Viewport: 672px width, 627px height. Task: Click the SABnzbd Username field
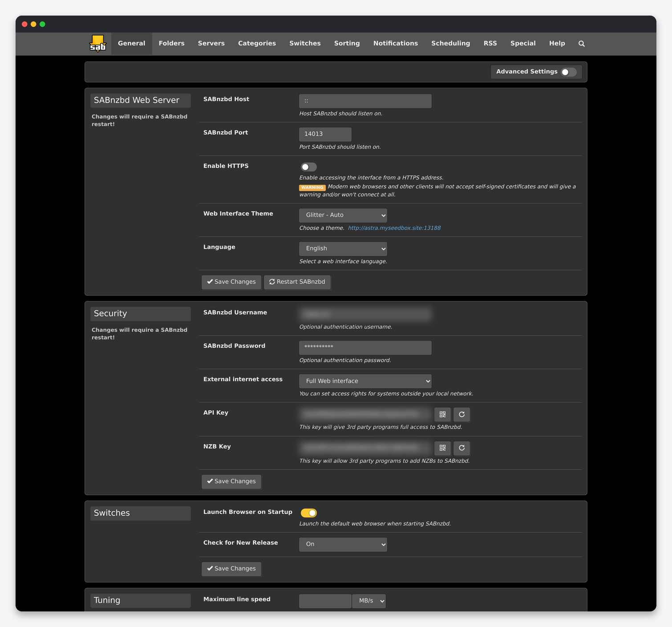pyautogui.click(x=365, y=314)
